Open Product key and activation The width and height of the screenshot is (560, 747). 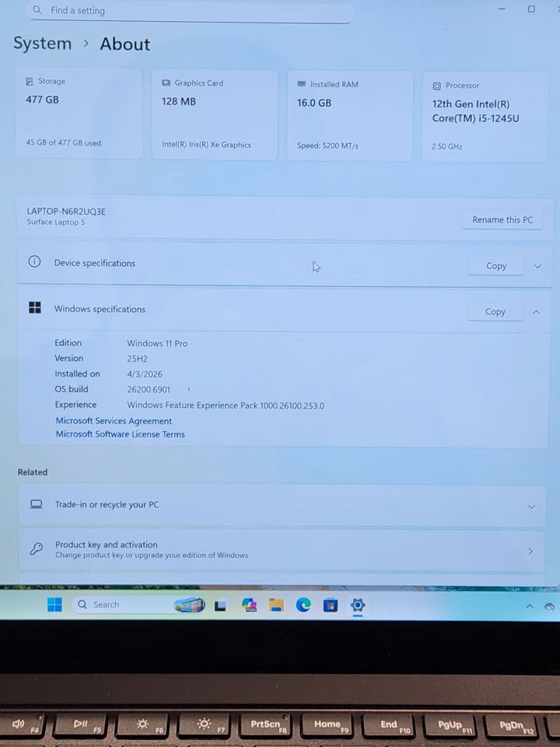(282, 550)
